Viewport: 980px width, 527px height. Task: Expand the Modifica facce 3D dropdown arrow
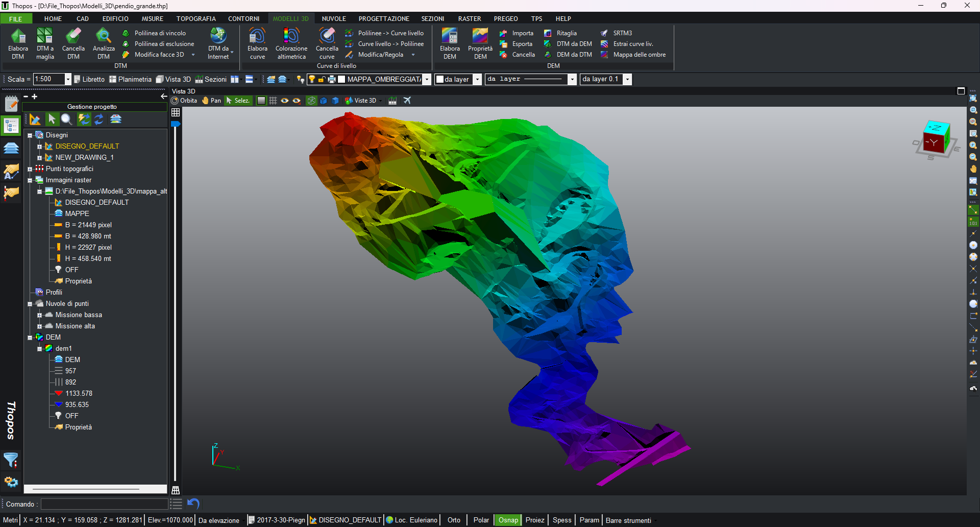[193, 55]
